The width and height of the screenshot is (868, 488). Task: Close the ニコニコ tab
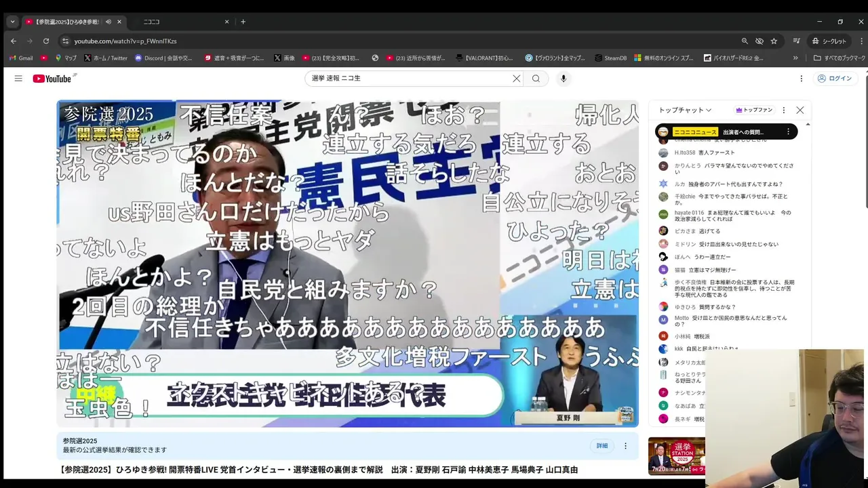[x=227, y=22]
